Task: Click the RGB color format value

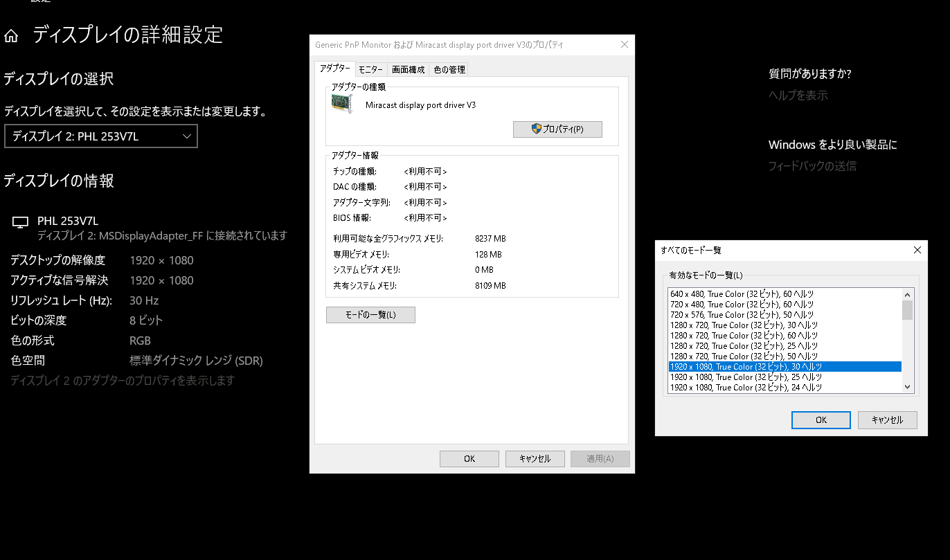Action: pyautogui.click(x=140, y=341)
